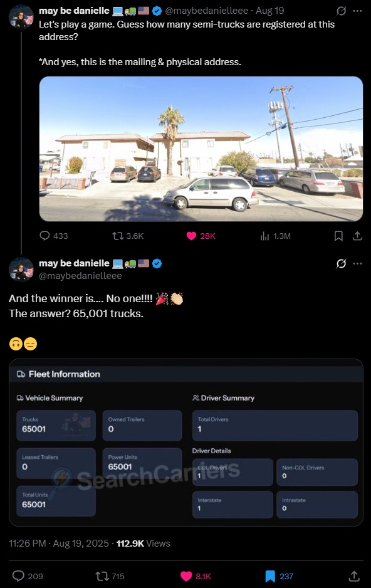Open the street view house photo
Viewport: 371px width, 588px height.
point(201,149)
